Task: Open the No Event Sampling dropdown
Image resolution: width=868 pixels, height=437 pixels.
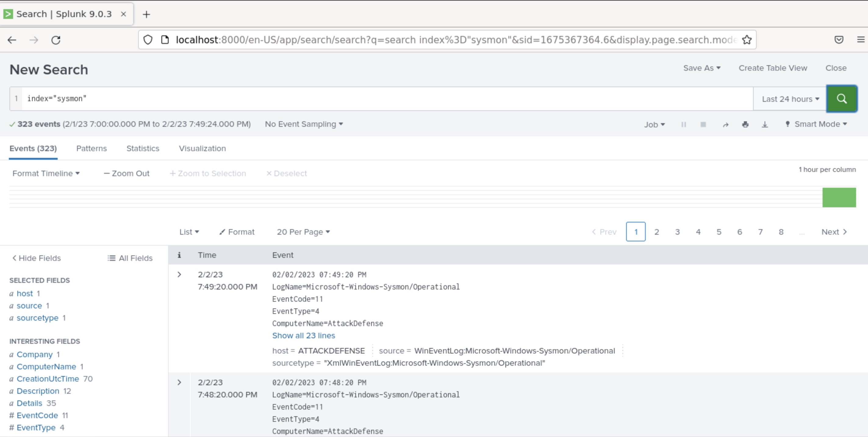Action: 303,124
